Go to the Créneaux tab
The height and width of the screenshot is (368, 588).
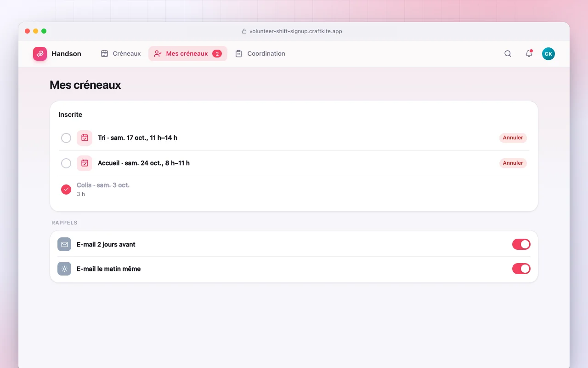pos(121,54)
